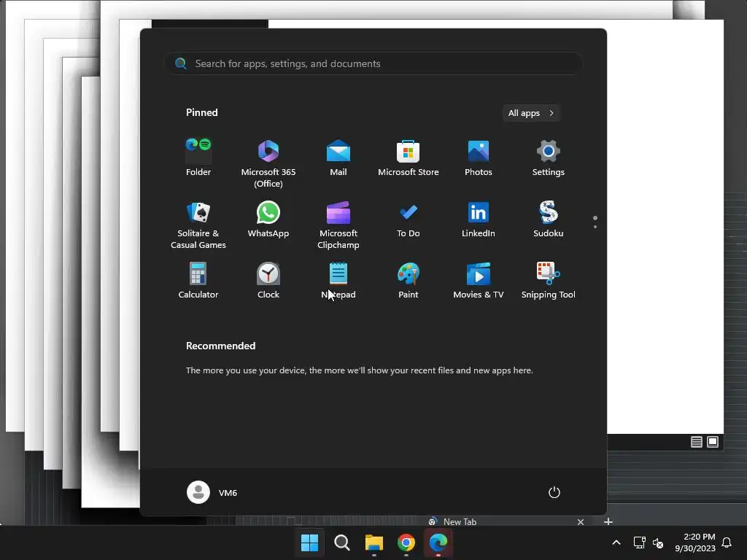The height and width of the screenshot is (560, 747).
Task: Open WhatsApp from pinned apps
Action: point(268,219)
